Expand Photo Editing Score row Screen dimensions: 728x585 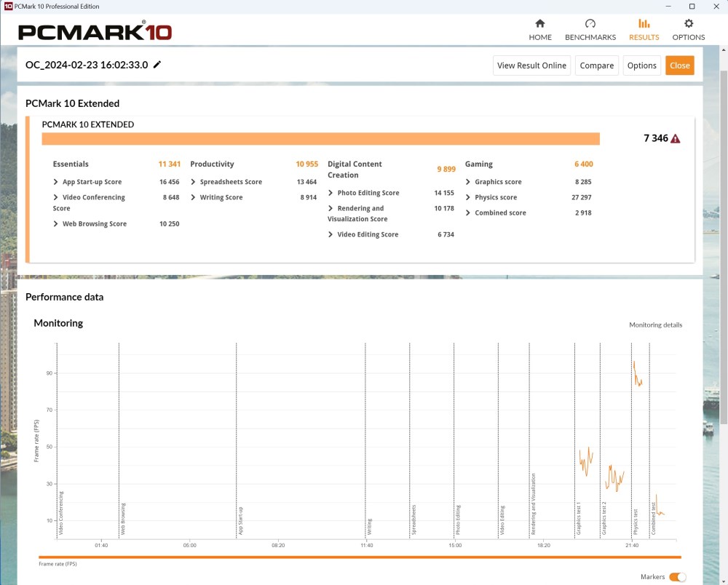click(331, 193)
